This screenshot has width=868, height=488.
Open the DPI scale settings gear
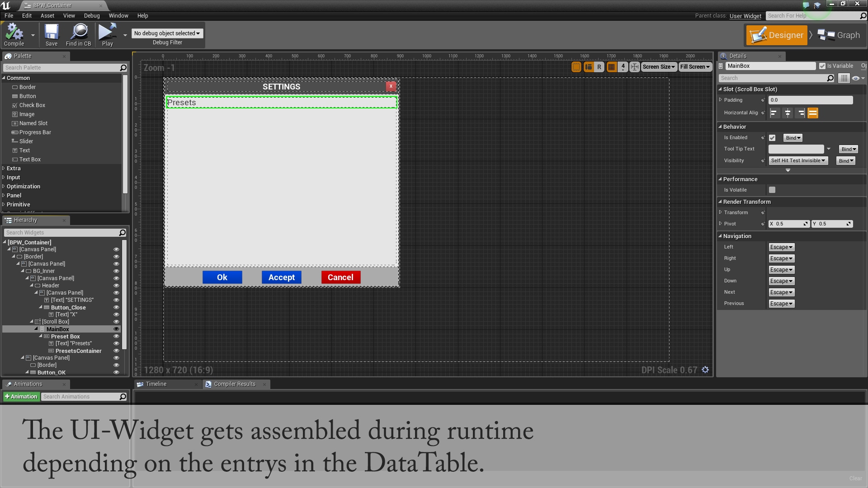click(x=705, y=370)
